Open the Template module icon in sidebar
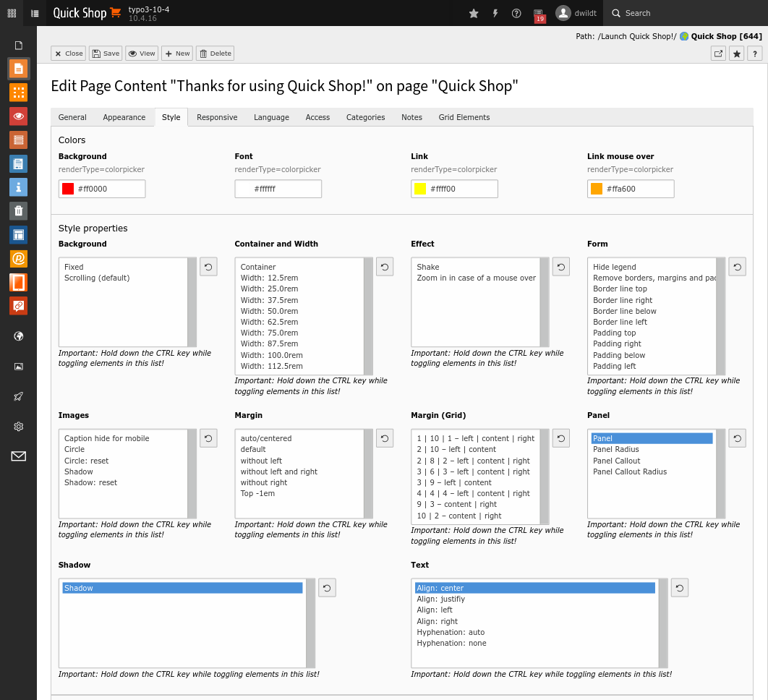Viewport: 768px width, 700px height. click(19, 234)
